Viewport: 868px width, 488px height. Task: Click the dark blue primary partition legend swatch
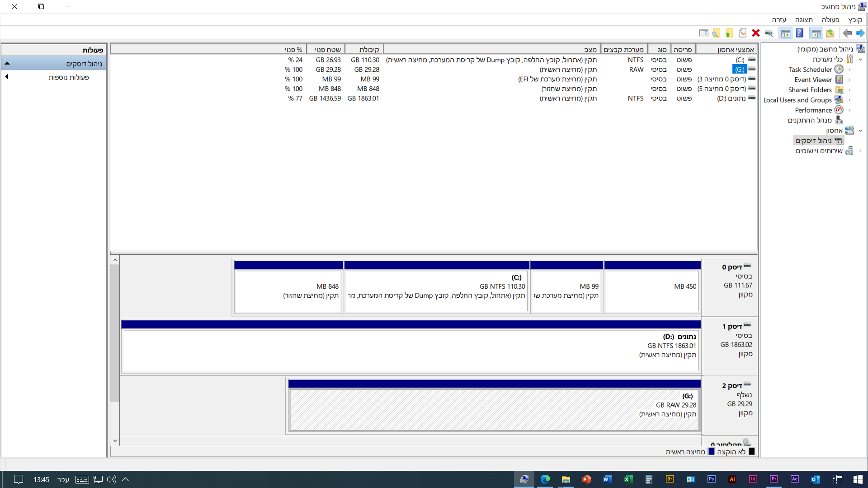(712, 451)
